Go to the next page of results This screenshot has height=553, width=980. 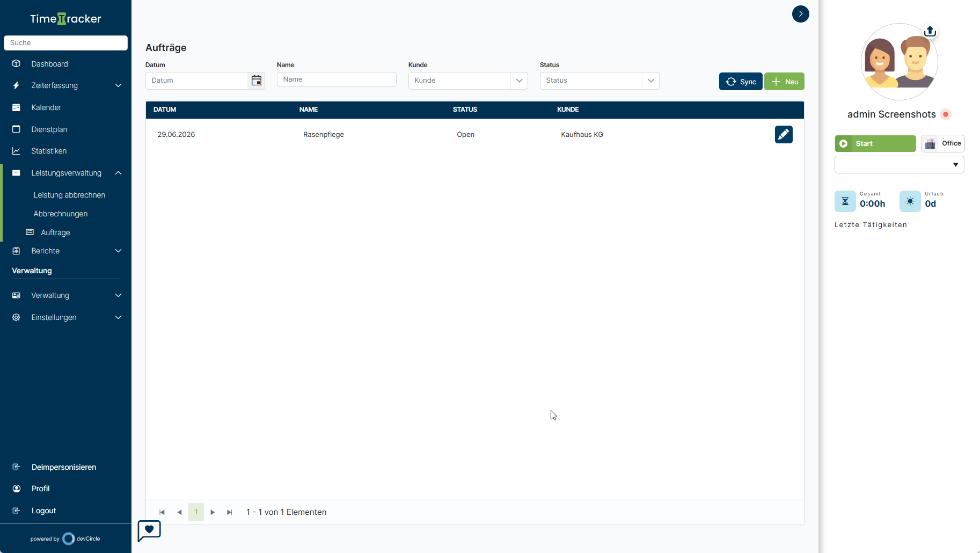[x=213, y=512]
